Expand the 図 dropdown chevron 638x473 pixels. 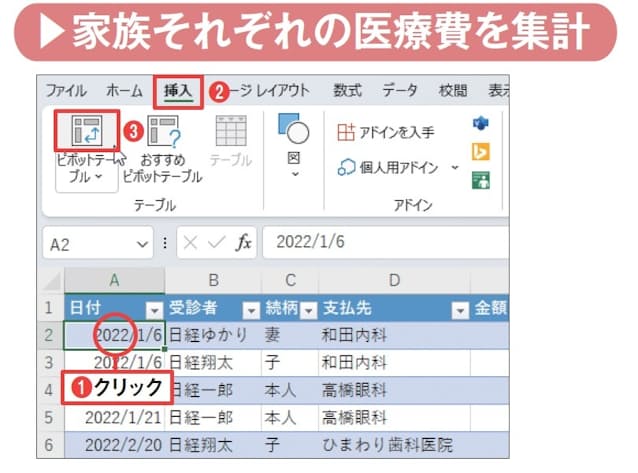[x=295, y=174]
